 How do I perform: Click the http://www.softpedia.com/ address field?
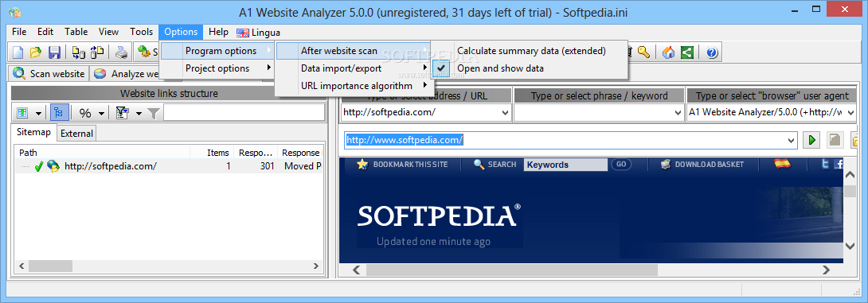point(565,141)
